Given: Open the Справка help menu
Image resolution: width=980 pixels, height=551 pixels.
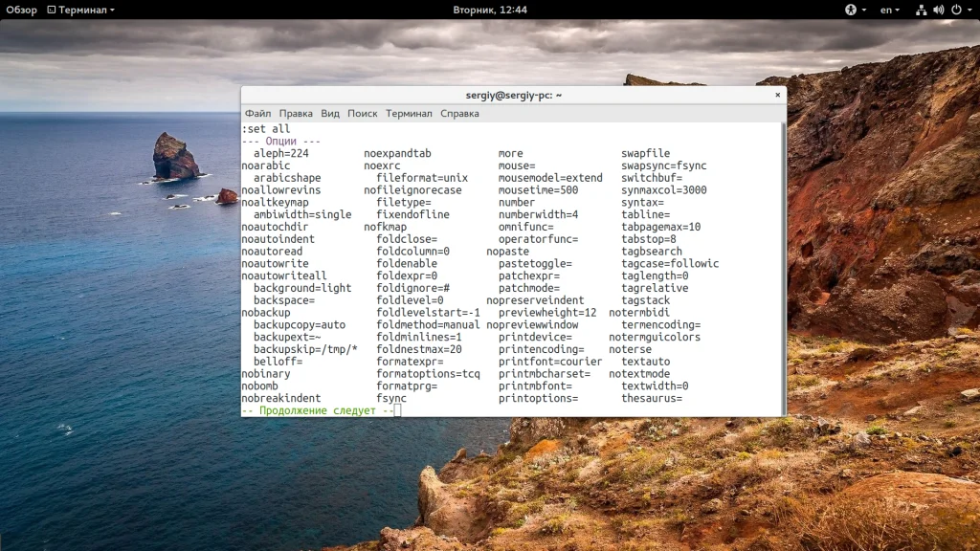Looking at the screenshot, I should click(x=459, y=113).
